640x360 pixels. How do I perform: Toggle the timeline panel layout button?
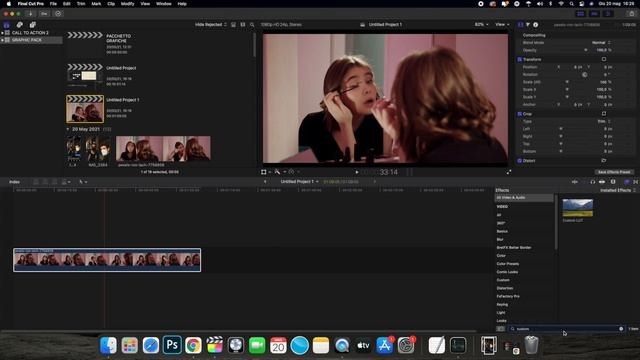pyautogui.click(x=594, y=14)
